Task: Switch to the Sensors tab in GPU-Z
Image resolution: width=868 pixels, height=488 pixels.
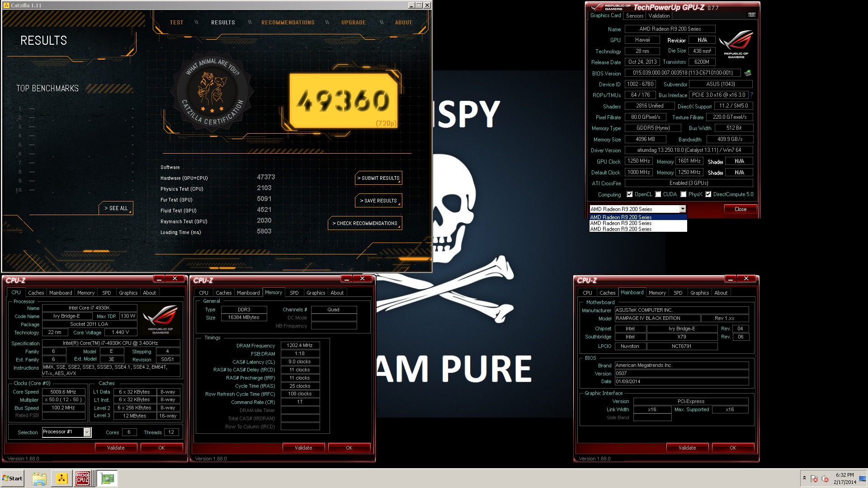Action: pos(635,16)
